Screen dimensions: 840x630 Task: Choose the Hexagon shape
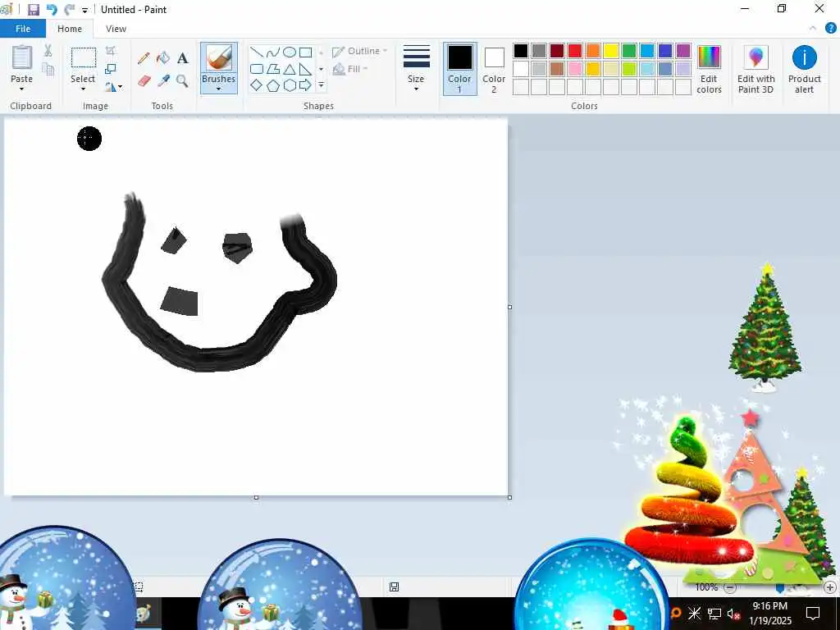[x=290, y=85]
